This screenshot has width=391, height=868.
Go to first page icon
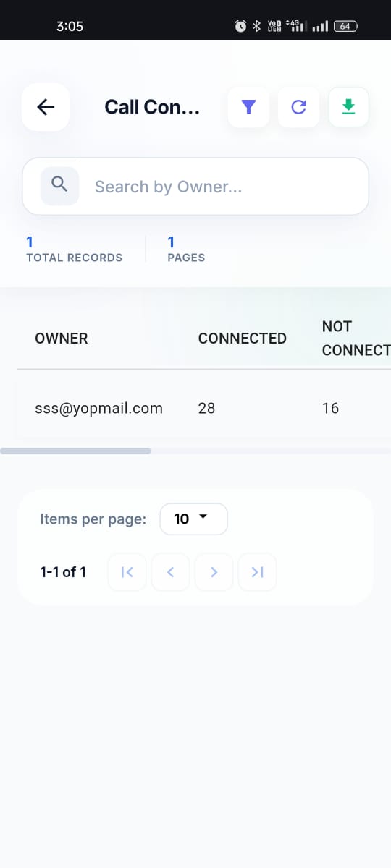[127, 572]
